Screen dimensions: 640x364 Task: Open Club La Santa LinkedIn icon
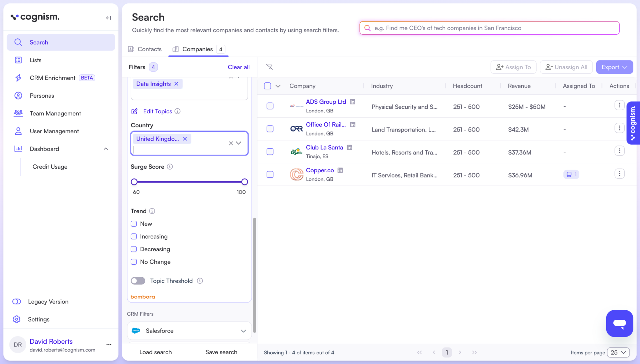(x=349, y=147)
